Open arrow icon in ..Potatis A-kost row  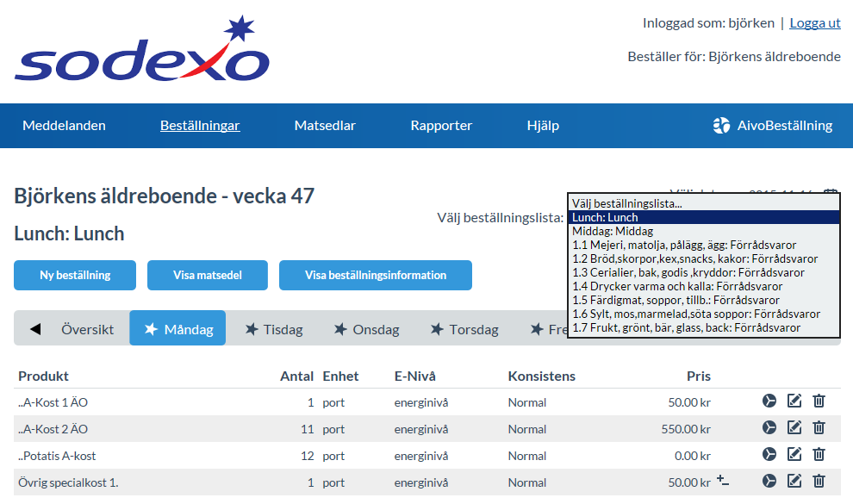click(x=769, y=455)
